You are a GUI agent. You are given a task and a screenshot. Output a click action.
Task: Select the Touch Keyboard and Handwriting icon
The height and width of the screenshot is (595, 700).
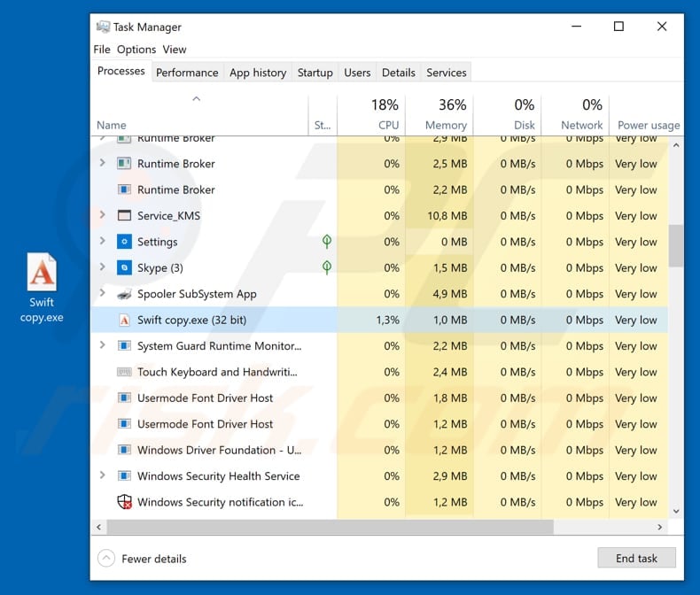(124, 372)
